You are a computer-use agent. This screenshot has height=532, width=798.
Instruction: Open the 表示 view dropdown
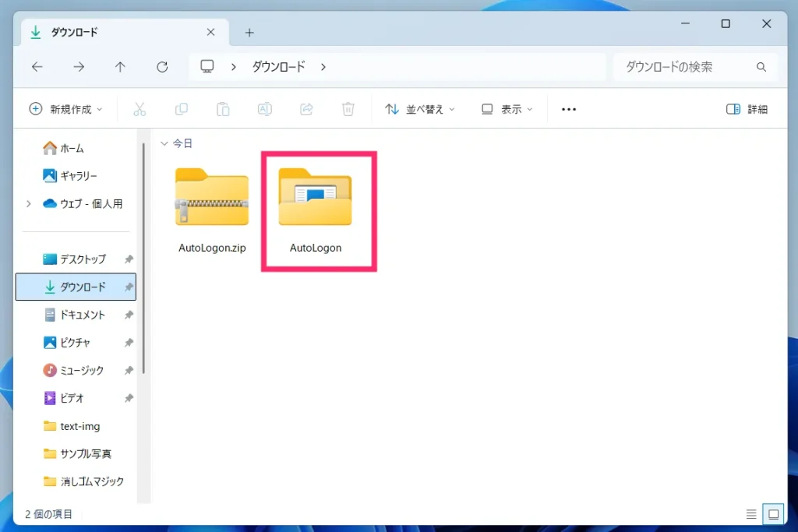tap(507, 109)
